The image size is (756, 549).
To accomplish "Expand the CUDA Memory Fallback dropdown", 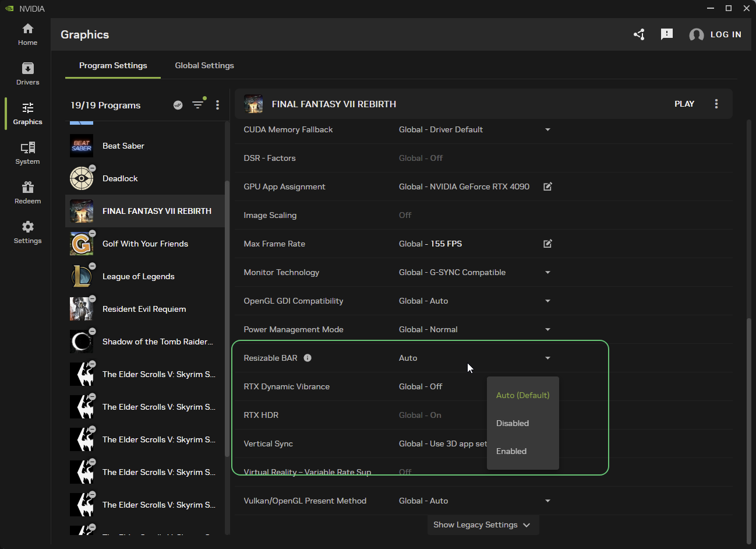I will pos(547,129).
